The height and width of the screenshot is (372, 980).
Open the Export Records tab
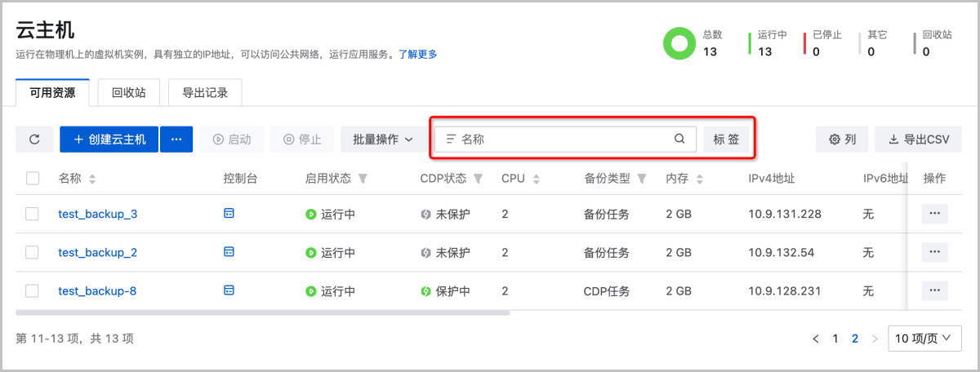pos(205,93)
